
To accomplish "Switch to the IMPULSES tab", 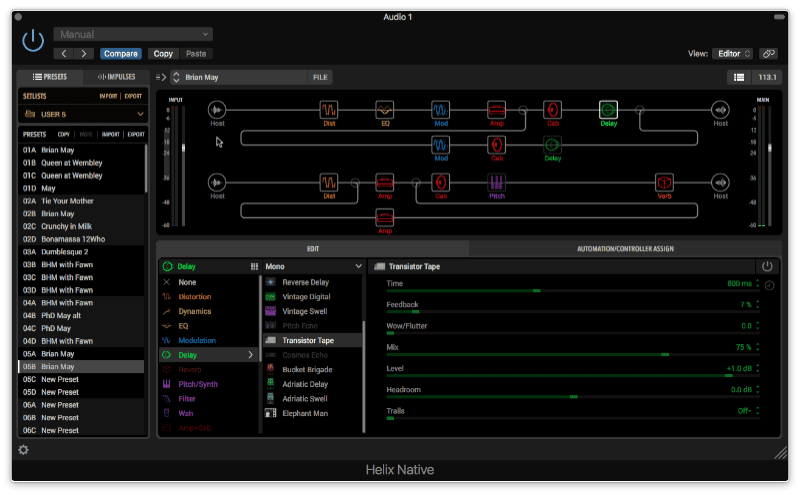I will [x=116, y=77].
